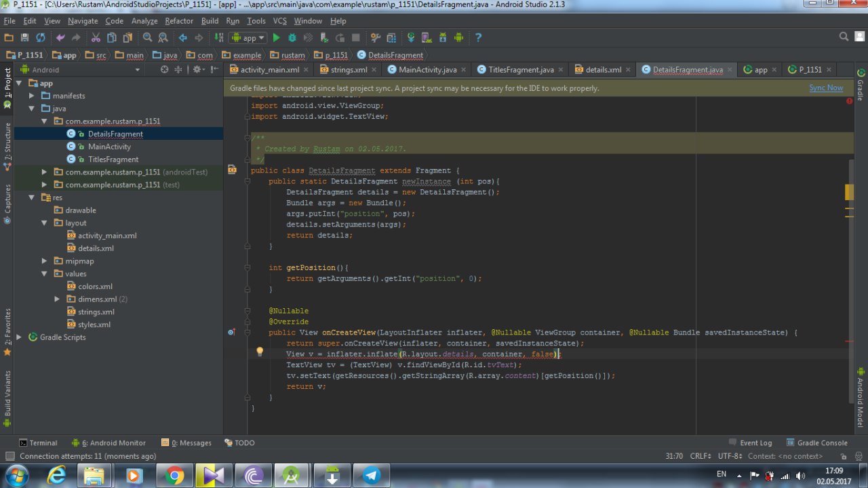Click the Cut scissors icon in toolbar
Image resolution: width=868 pixels, height=488 pixels.
click(96, 38)
